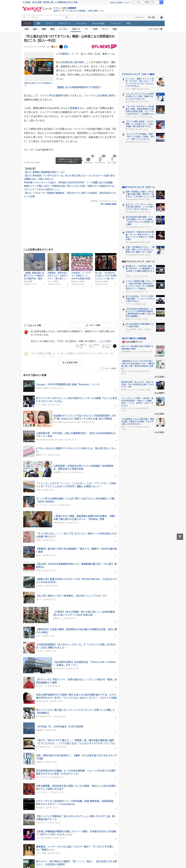Click the ログイン link
Screen dimensions: 186x868
(57, 11)
